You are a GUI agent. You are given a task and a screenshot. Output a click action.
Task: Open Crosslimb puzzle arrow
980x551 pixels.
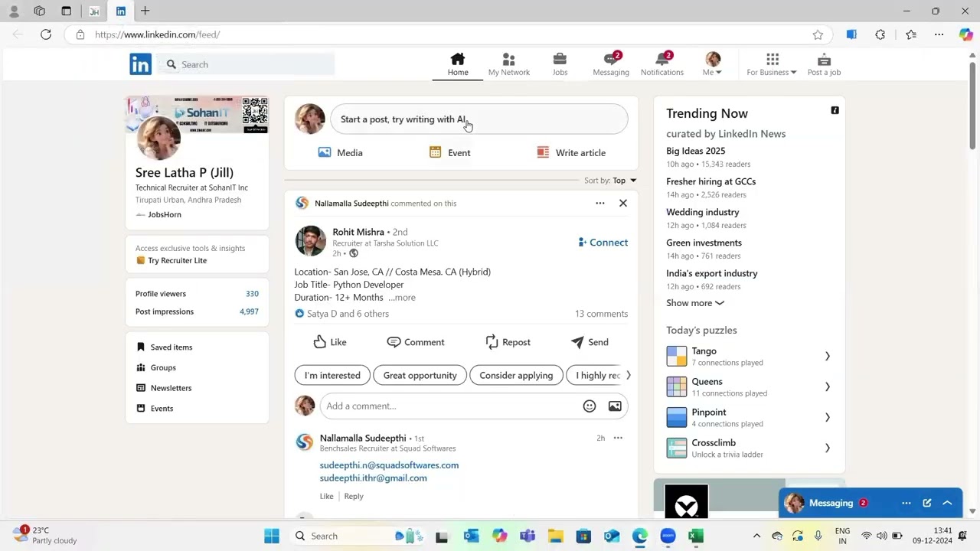coord(827,448)
